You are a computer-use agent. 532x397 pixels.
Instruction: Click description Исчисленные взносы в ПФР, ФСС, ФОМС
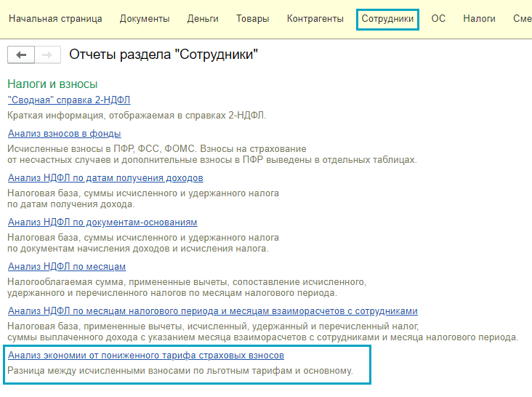tap(157, 149)
